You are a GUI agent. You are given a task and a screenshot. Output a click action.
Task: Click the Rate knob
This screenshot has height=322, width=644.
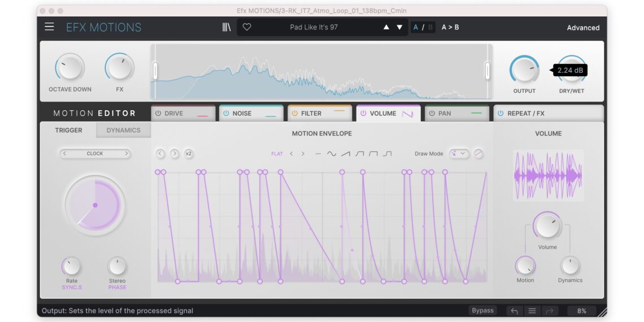(x=72, y=267)
